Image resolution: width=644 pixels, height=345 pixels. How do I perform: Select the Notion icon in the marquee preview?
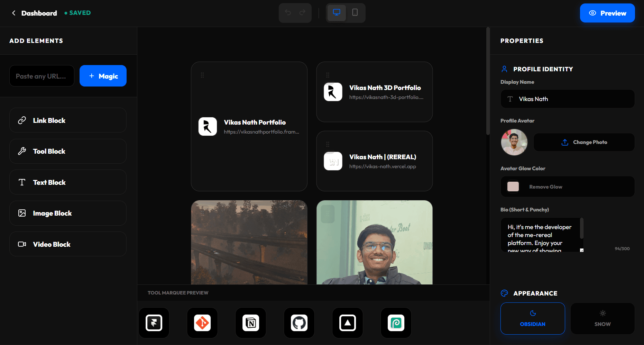250,323
